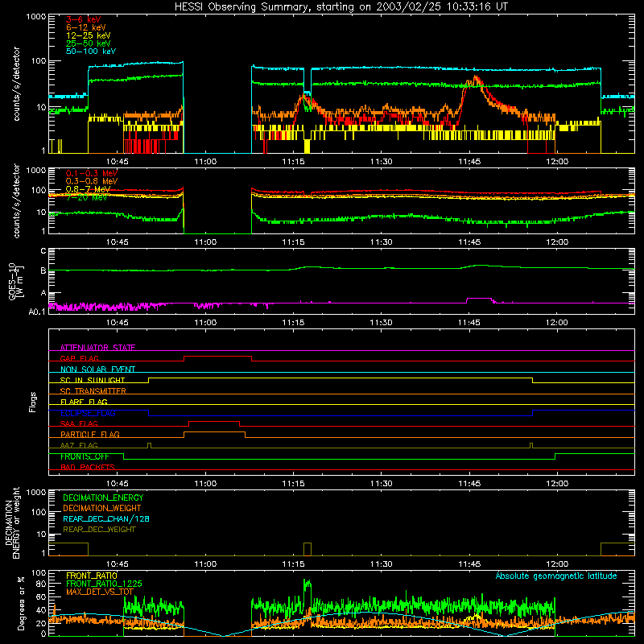Click the SC_IN_SUNLIGHT flag label
644x644 pixels.
coord(93,380)
